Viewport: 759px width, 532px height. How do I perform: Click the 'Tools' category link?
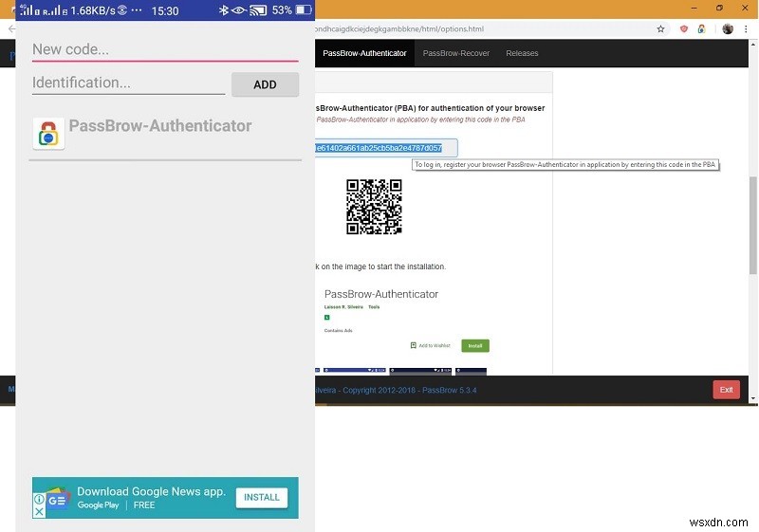pyautogui.click(x=374, y=307)
